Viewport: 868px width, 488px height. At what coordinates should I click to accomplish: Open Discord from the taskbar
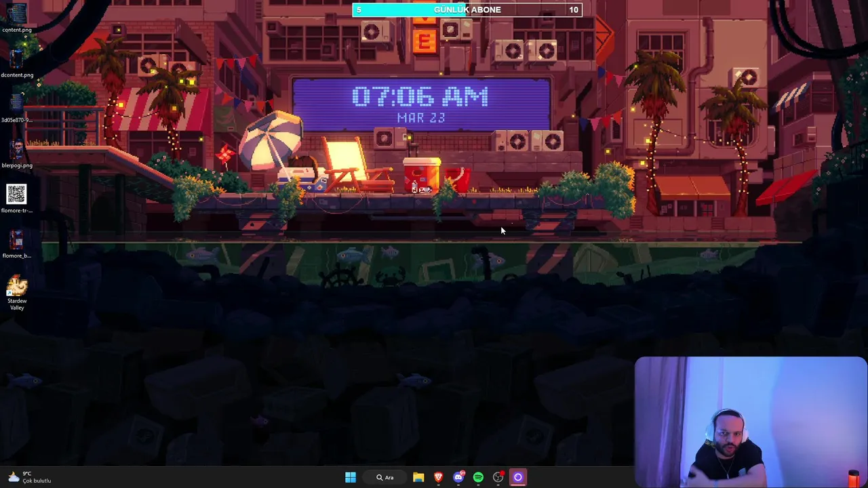[x=458, y=477]
